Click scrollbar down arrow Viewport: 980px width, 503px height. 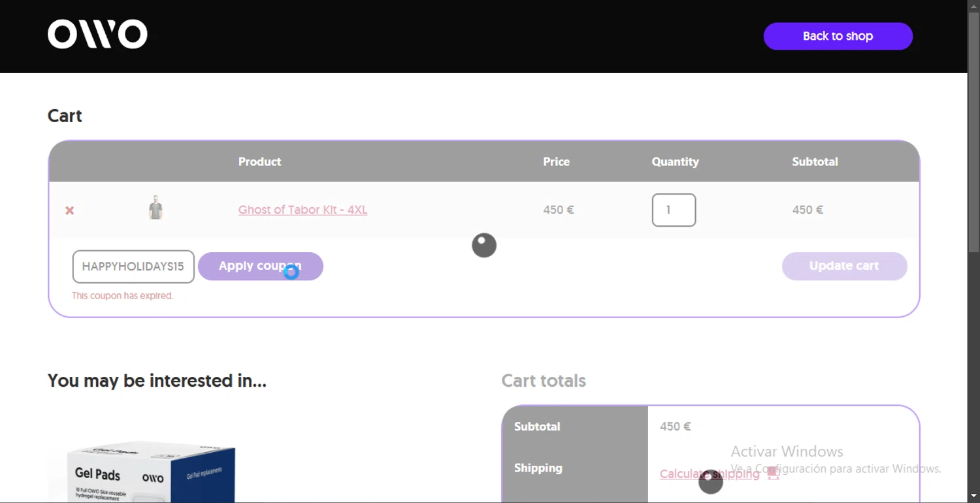pos(973,496)
